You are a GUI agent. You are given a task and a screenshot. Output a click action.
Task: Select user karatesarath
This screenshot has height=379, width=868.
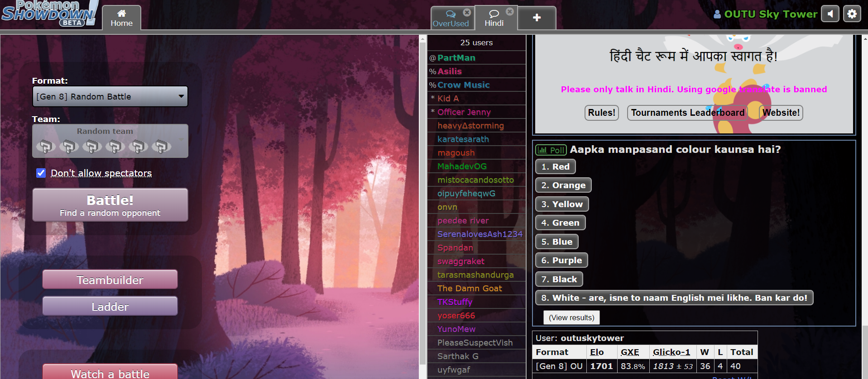[x=476, y=139]
